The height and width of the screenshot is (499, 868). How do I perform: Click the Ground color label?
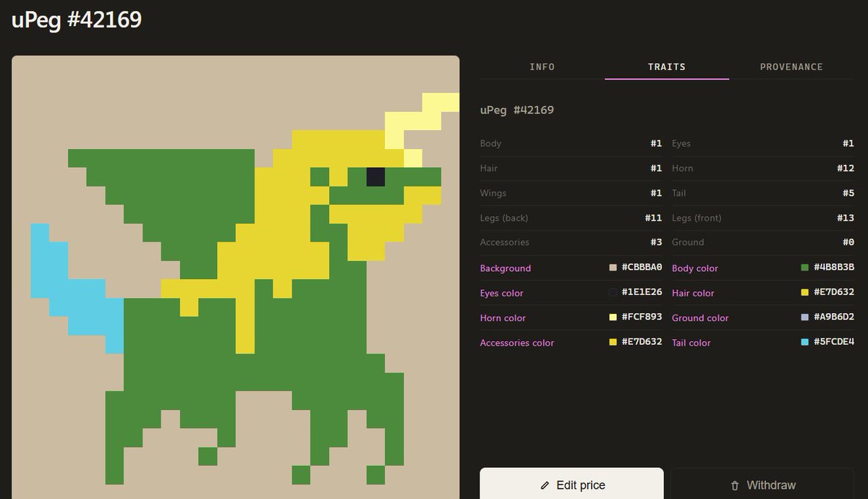[700, 317]
